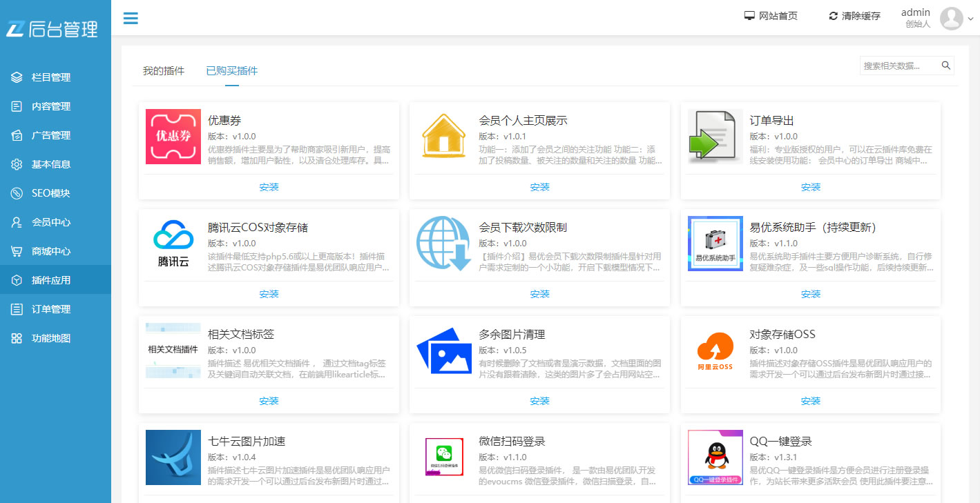The height and width of the screenshot is (503, 980).
Task: Click the QQ一键登录 title
Action: [x=780, y=442]
